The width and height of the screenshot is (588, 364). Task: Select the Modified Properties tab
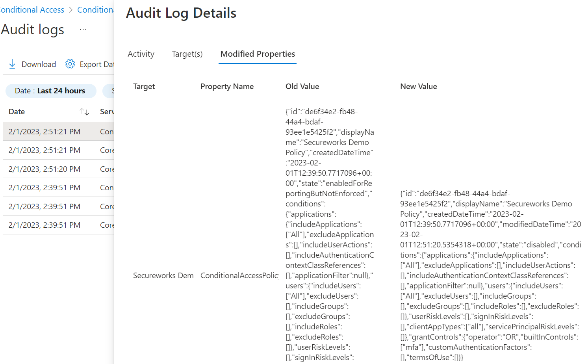pyautogui.click(x=258, y=54)
